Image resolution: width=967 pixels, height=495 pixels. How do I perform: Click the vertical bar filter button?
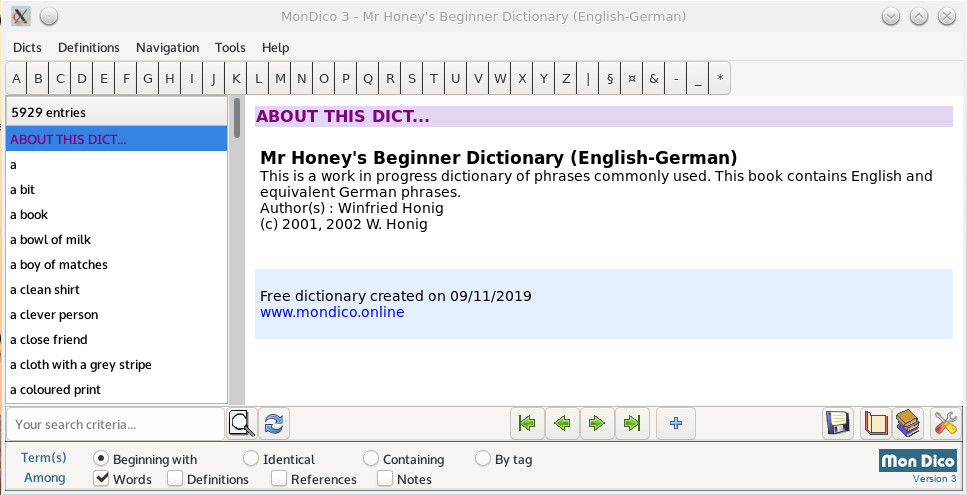click(588, 78)
